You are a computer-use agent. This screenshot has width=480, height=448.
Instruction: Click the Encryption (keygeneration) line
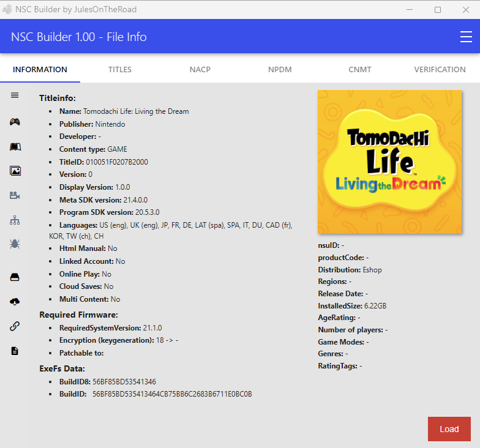tap(119, 340)
